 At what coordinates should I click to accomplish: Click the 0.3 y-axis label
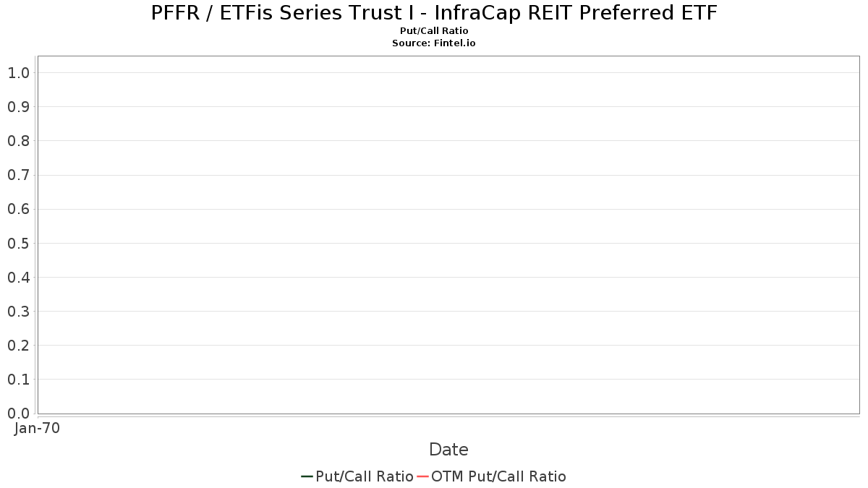click(x=18, y=312)
